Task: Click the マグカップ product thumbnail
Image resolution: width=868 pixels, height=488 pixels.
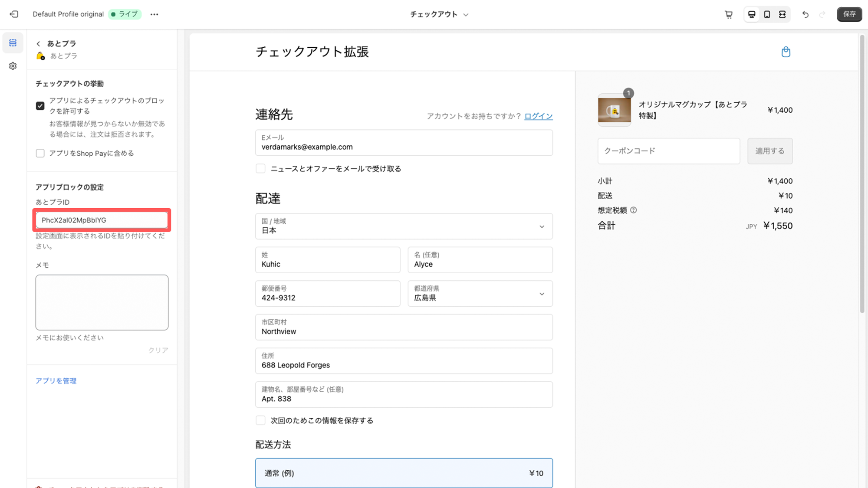Action: pos(614,110)
